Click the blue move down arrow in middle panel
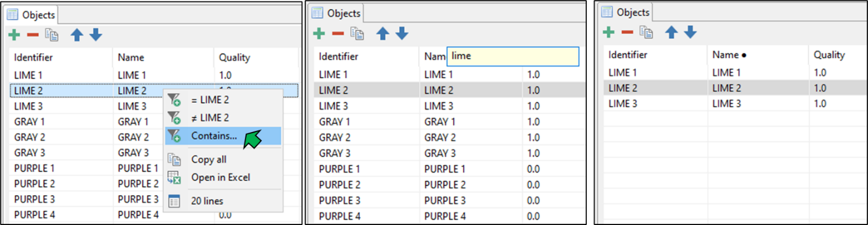This screenshot has height=225, width=868. coord(402,34)
